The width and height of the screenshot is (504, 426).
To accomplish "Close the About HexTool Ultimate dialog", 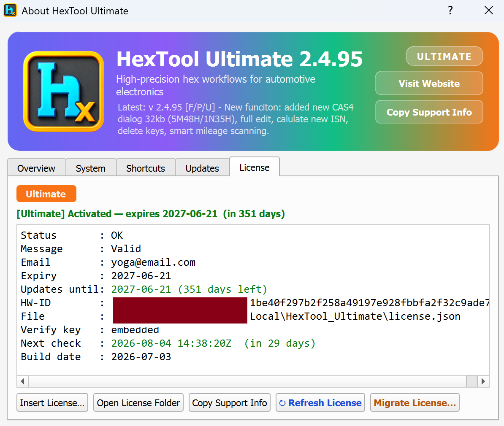I will click(488, 10).
